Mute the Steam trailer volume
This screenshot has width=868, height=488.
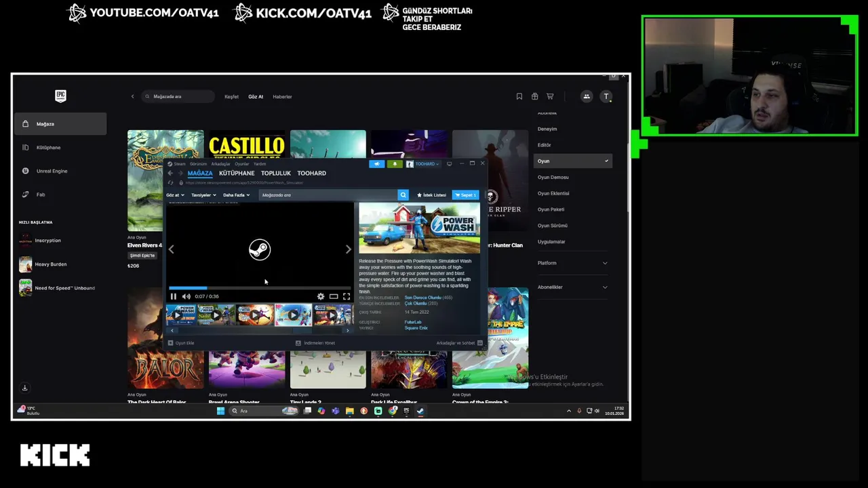[186, 296]
